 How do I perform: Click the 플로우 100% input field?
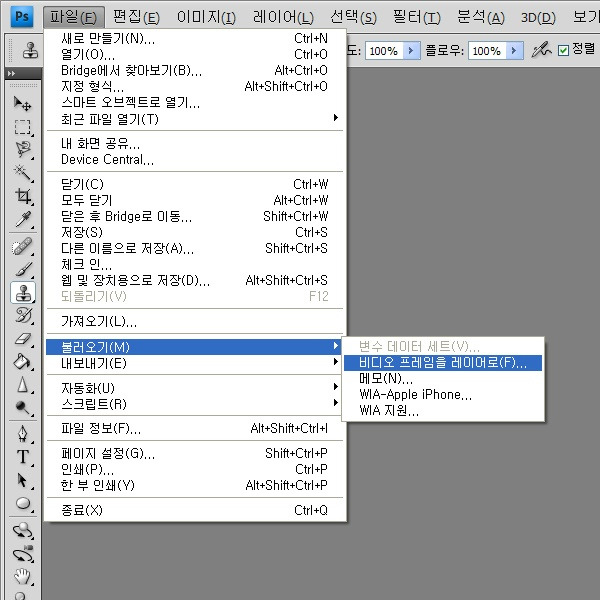click(487, 51)
